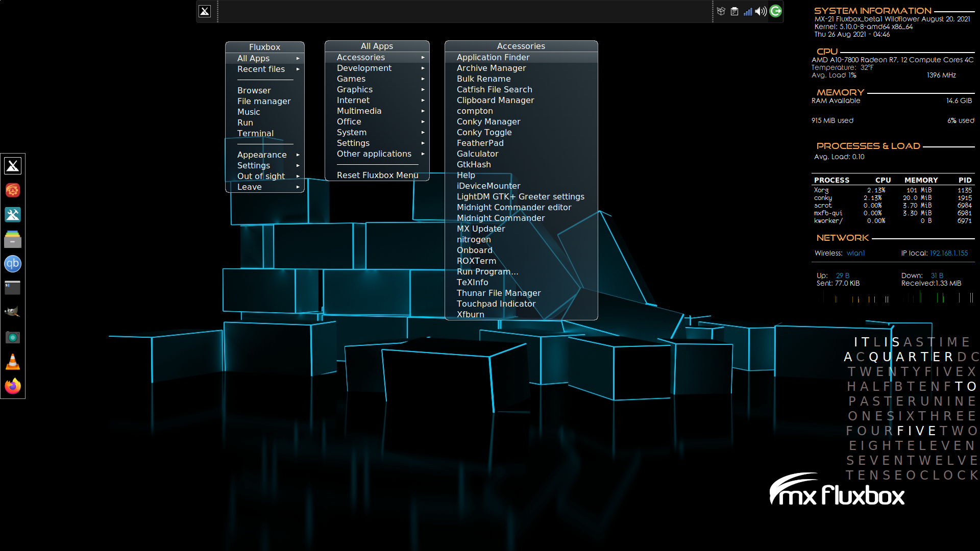The image size is (980, 551).
Task: Launch FeatherPad text editor
Action: [x=521, y=143]
